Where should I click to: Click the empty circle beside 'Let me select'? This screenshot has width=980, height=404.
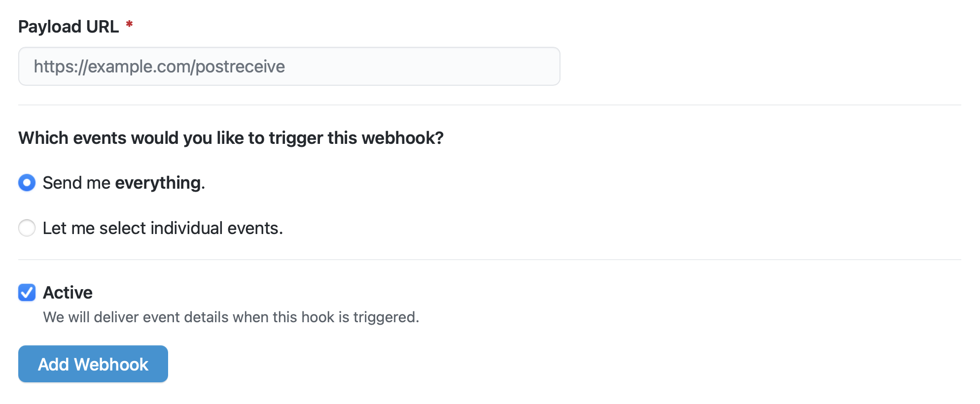click(x=27, y=228)
